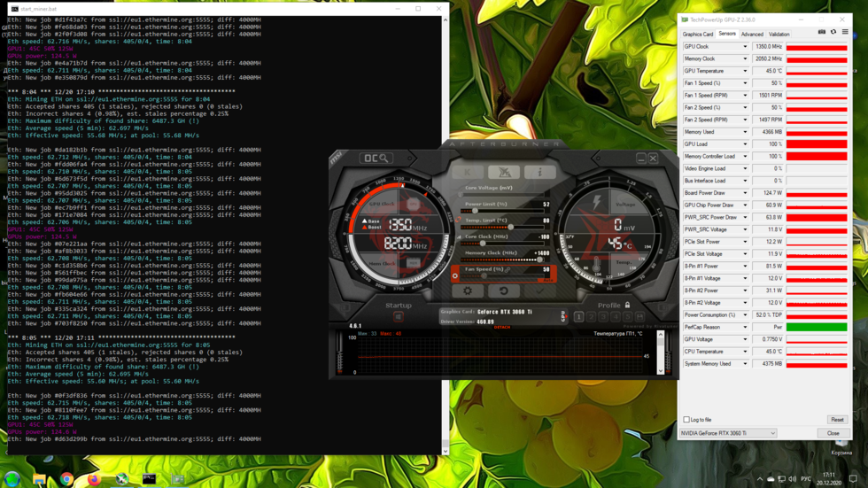The width and height of the screenshot is (868, 488).
Task: Enable the Log to file checkbox
Action: click(x=686, y=420)
